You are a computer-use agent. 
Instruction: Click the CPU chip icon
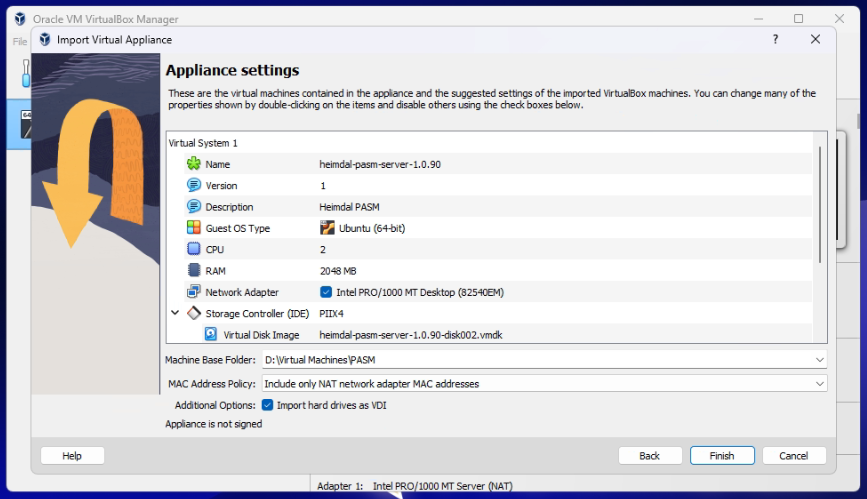pyautogui.click(x=194, y=249)
